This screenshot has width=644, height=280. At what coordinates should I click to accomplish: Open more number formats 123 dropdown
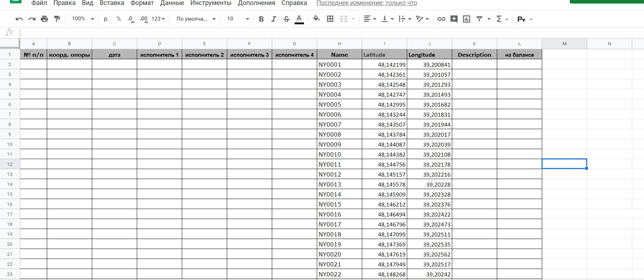[158, 19]
